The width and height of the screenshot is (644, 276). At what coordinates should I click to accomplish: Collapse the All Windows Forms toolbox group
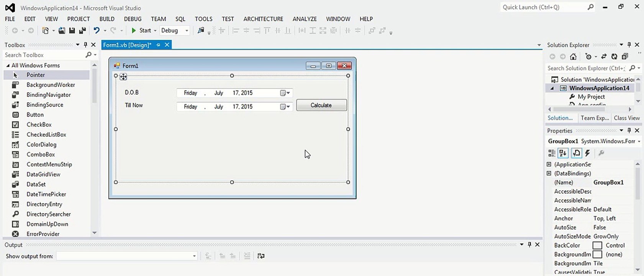[8, 66]
